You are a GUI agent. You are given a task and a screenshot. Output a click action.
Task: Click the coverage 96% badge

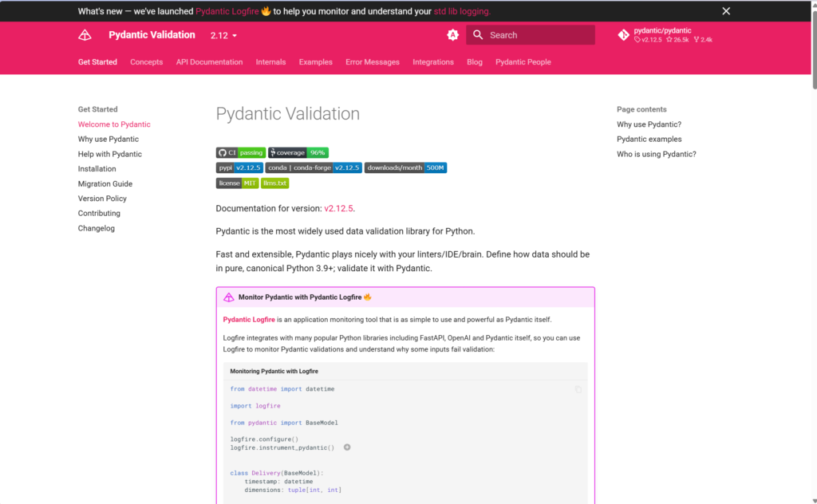(298, 152)
